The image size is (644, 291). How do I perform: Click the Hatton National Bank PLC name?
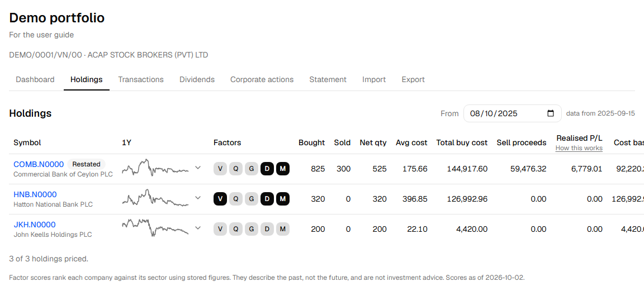point(53,204)
